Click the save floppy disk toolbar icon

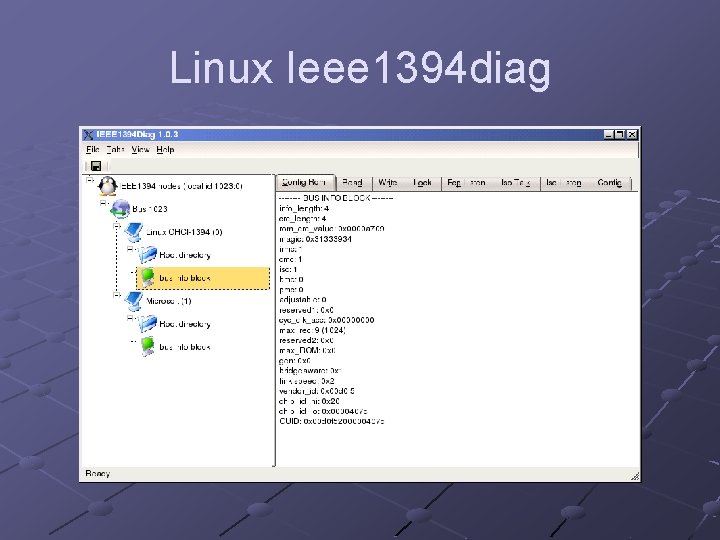click(x=96, y=166)
